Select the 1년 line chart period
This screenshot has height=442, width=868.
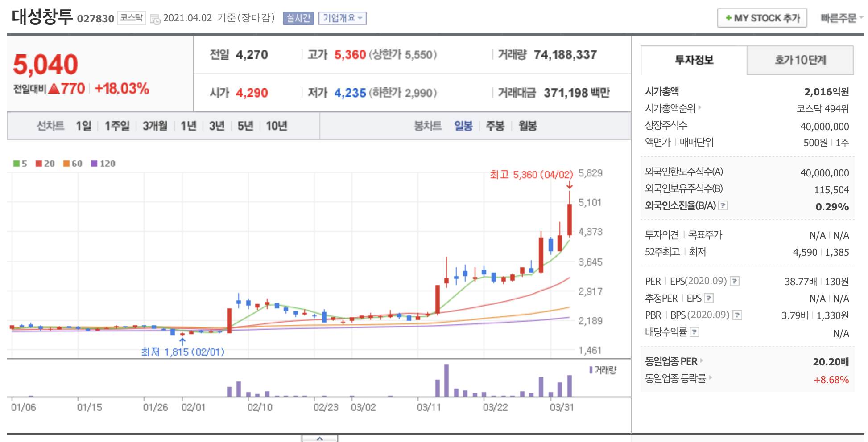[188, 126]
